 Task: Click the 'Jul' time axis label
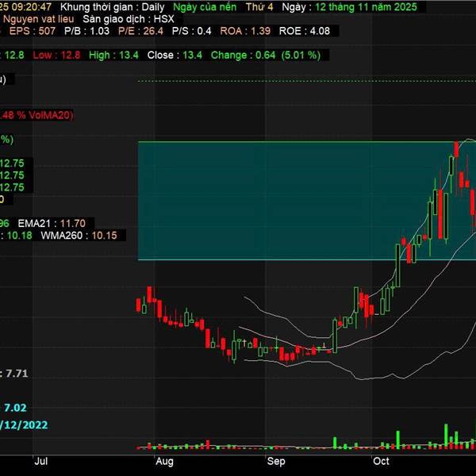[x=41, y=462]
